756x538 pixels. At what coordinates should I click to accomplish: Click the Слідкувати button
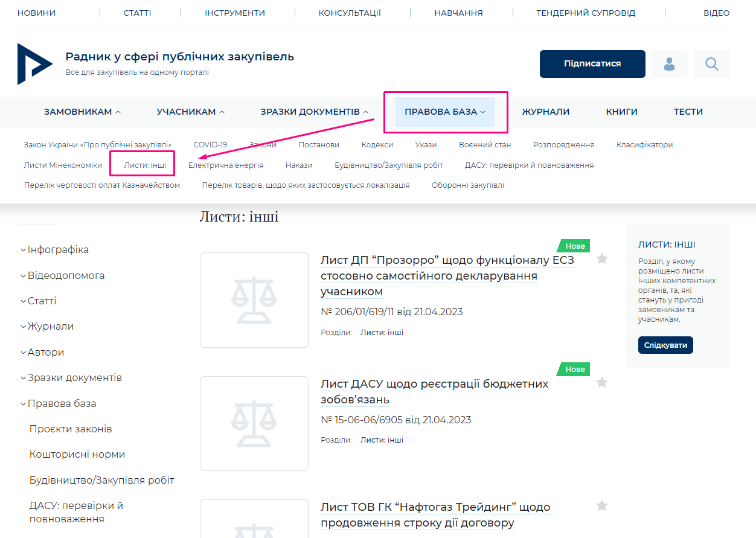[x=665, y=345]
